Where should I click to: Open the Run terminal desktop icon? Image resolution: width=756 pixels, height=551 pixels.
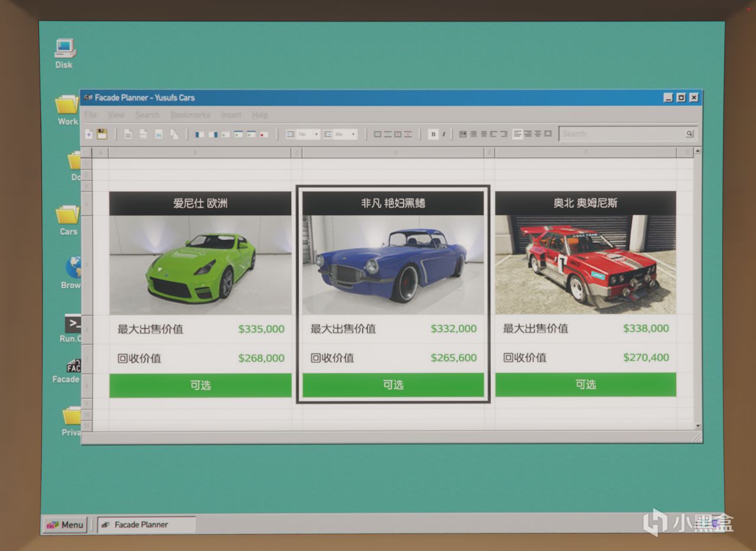(71, 328)
